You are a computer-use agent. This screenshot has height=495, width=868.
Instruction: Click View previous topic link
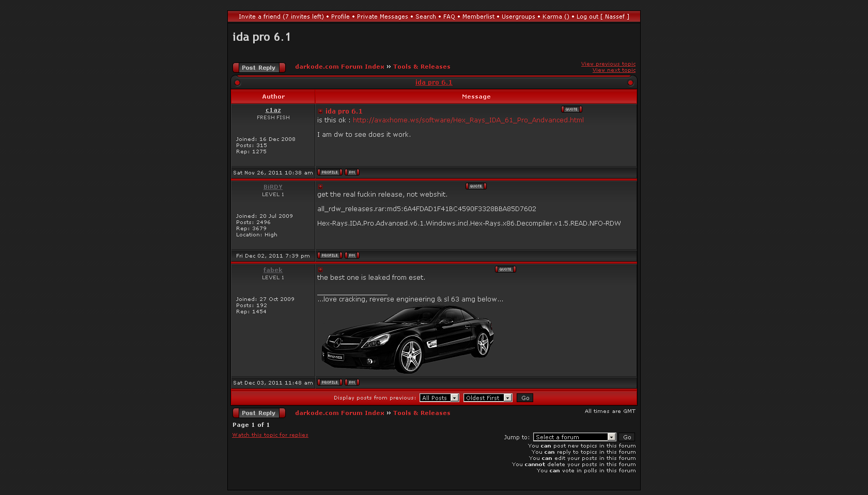tap(608, 64)
